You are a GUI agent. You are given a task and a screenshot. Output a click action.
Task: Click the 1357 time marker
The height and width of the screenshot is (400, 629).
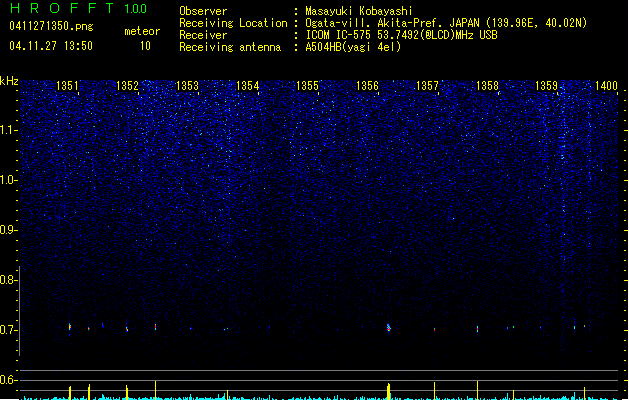428,86
